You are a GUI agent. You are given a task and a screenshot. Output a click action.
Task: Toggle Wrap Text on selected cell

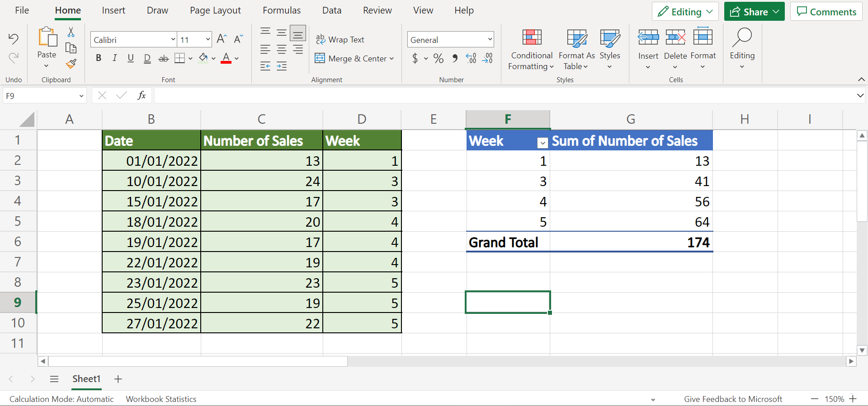click(x=340, y=40)
